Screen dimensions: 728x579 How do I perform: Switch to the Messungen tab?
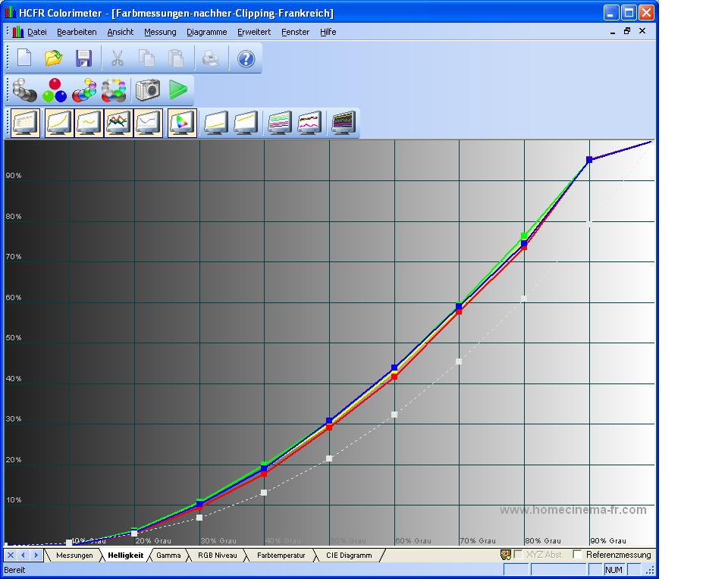tap(74, 556)
